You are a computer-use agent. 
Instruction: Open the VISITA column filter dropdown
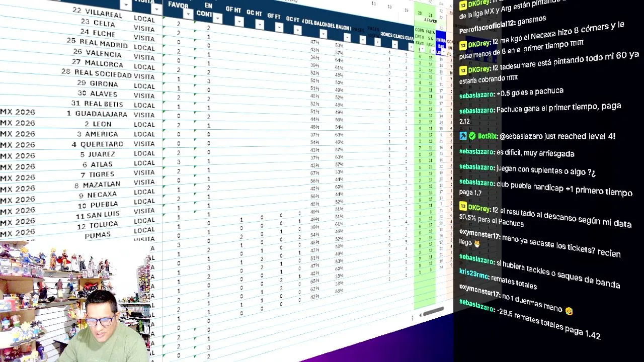(157, 9)
